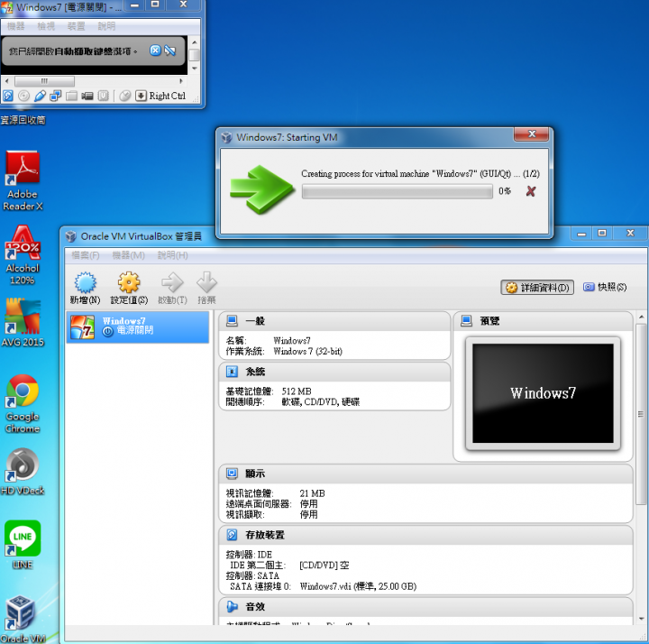Click 一般 General section monitor icon
649x644 pixels.
pyautogui.click(x=232, y=320)
